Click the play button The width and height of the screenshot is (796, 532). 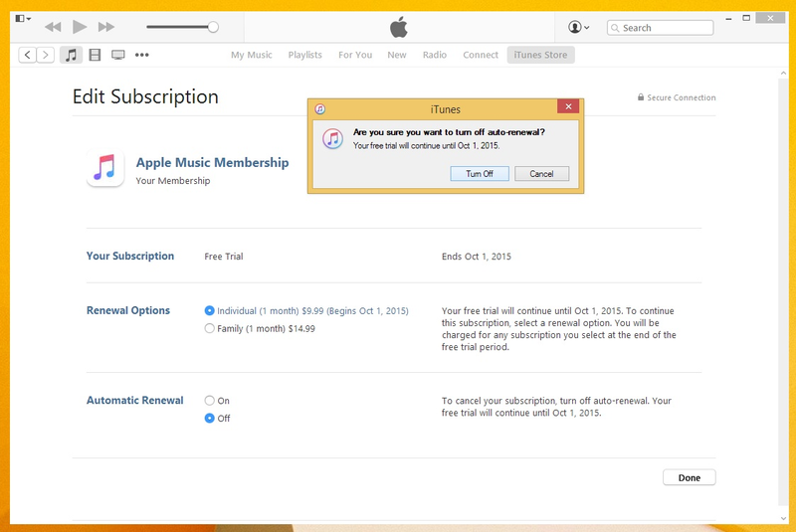coord(80,27)
